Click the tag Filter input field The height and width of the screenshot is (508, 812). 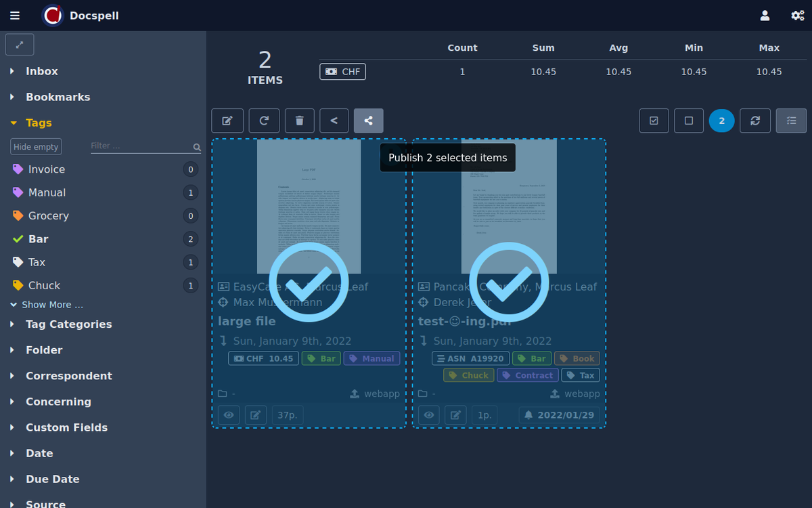tap(140, 146)
